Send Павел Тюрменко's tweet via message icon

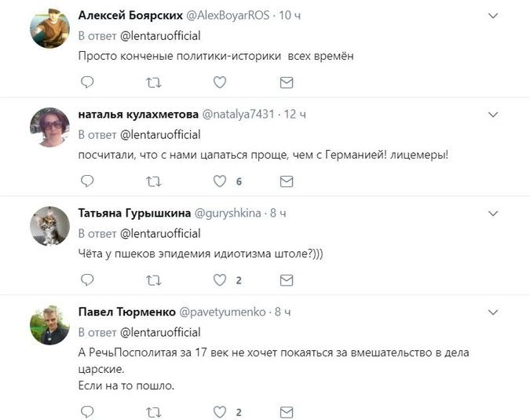tap(287, 411)
